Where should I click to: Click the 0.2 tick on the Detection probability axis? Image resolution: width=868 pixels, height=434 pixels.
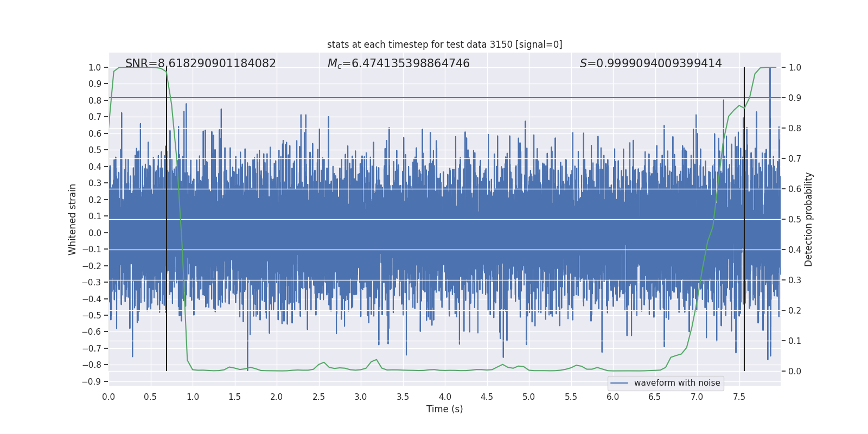(x=795, y=311)
